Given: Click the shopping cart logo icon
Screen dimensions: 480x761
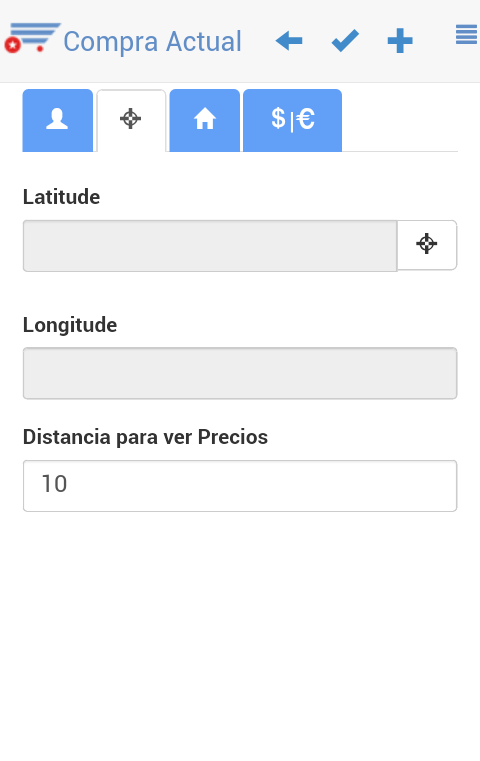Looking at the screenshot, I should pyautogui.click(x=33, y=37).
